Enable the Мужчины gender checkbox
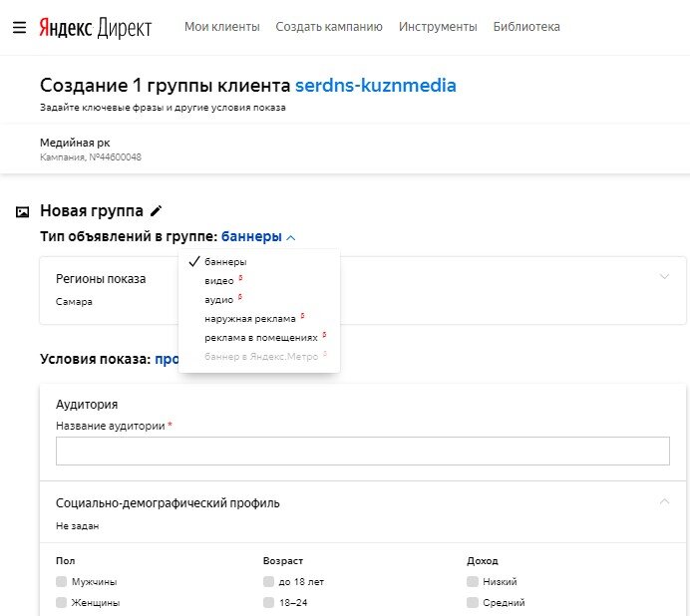Image resolution: width=690 pixels, height=616 pixels. click(62, 581)
